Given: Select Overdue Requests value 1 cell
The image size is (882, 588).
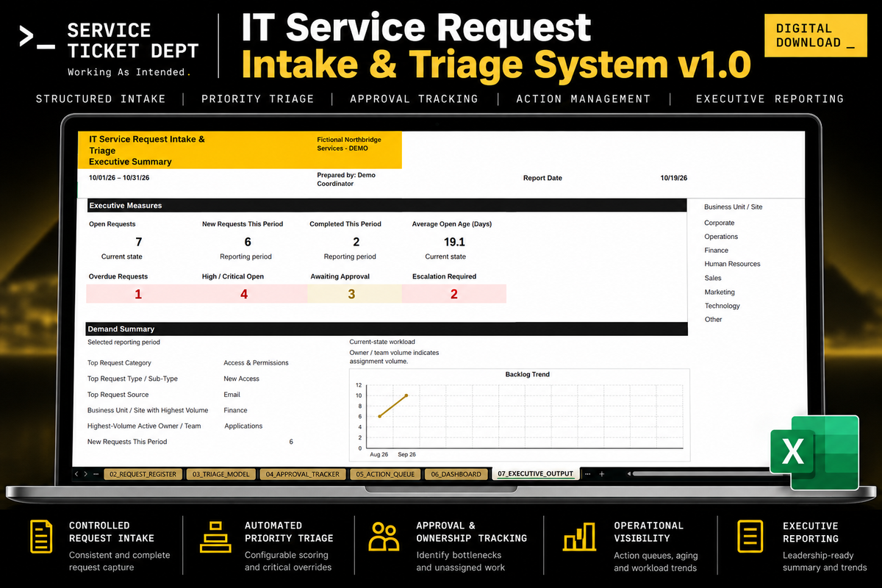Looking at the screenshot, I should pos(137,294).
